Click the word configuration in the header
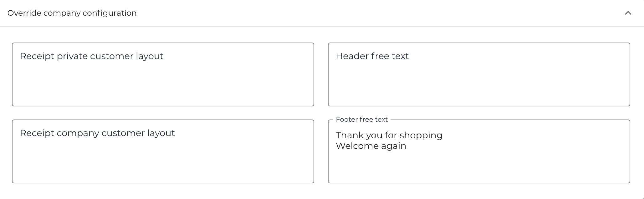 [x=110, y=13]
